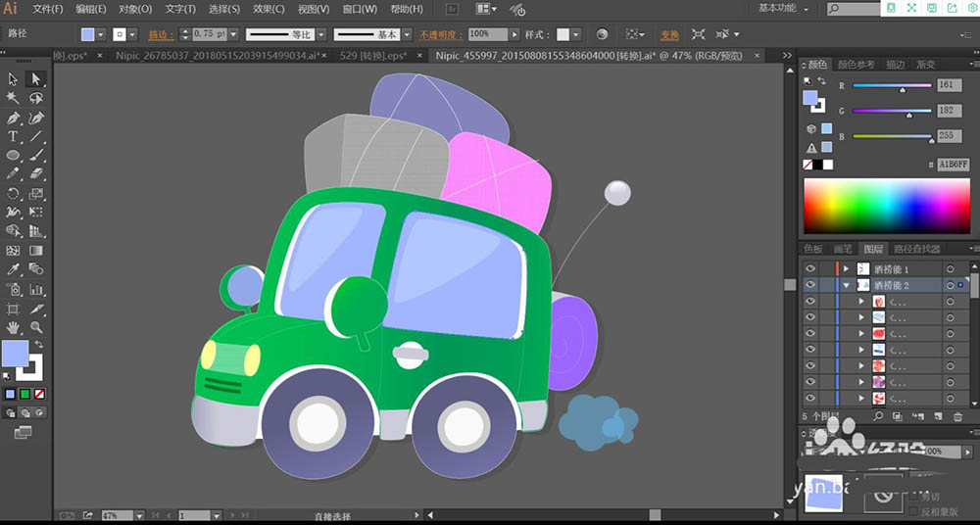Open the stroke color dropdown in control bar
The image size is (980, 525).
[x=132, y=34]
